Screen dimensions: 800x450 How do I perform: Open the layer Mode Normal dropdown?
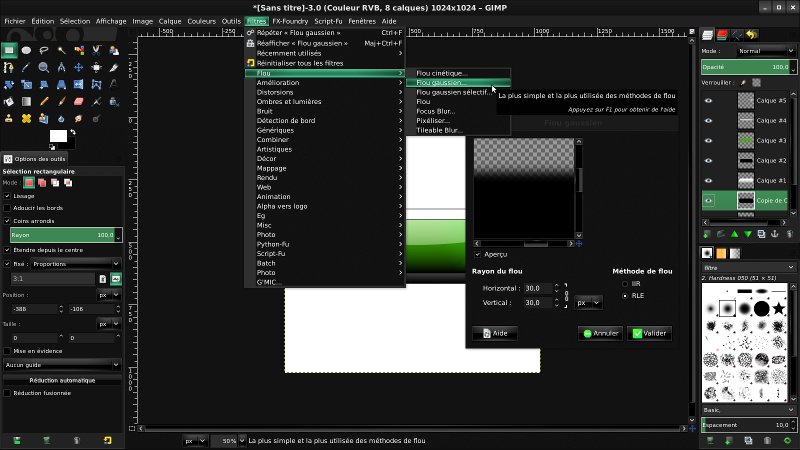pos(766,51)
